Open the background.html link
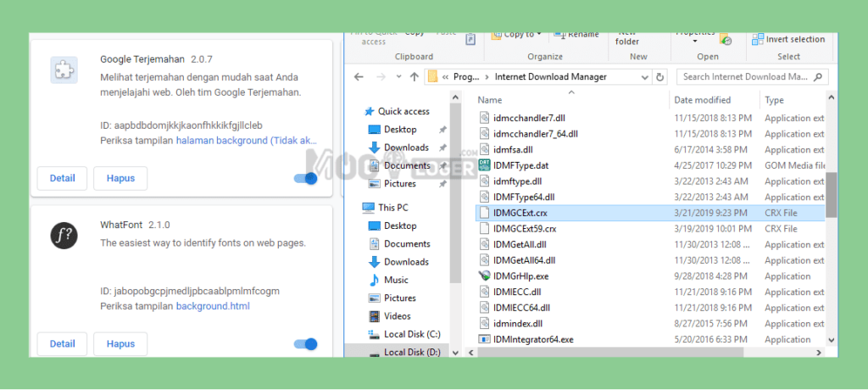This screenshot has height=390, width=868. pyautogui.click(x=213, y=306)
